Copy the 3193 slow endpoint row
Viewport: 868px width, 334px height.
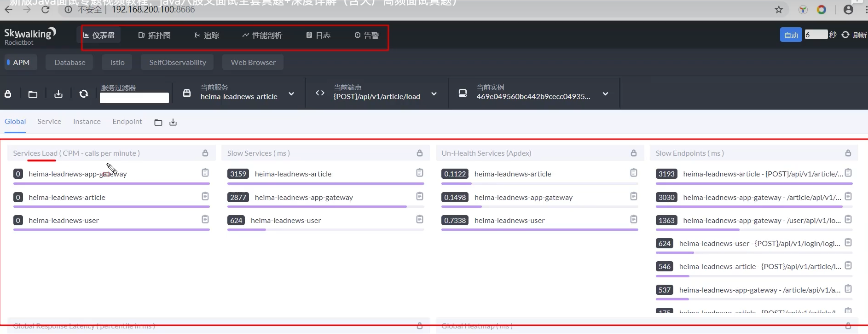pyautogui.click(x=848, y=173)
